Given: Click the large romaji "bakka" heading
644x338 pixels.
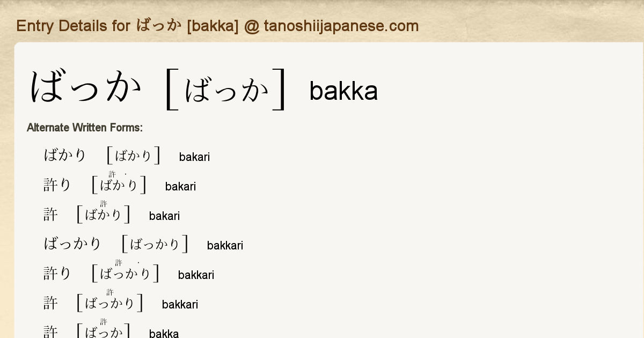Looking at the screenshot, I should pos(343,91).
